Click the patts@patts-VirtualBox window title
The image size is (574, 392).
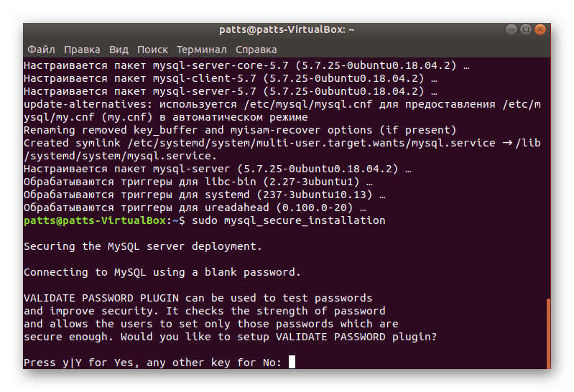coord(287,29)
